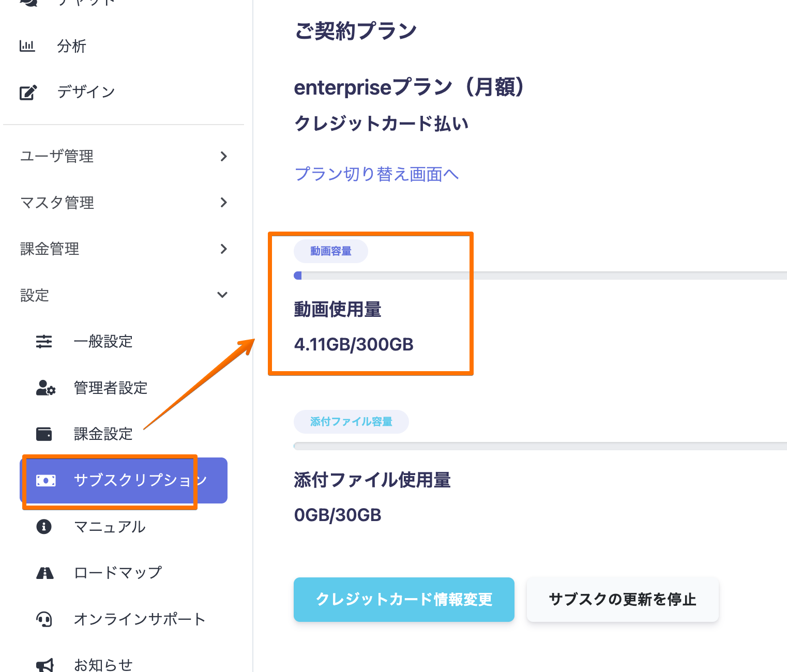Image resolution: width=787 pixels, height=672 pixels.
Task: Collapse the 設定 section chevron
Action: [222, 295]
